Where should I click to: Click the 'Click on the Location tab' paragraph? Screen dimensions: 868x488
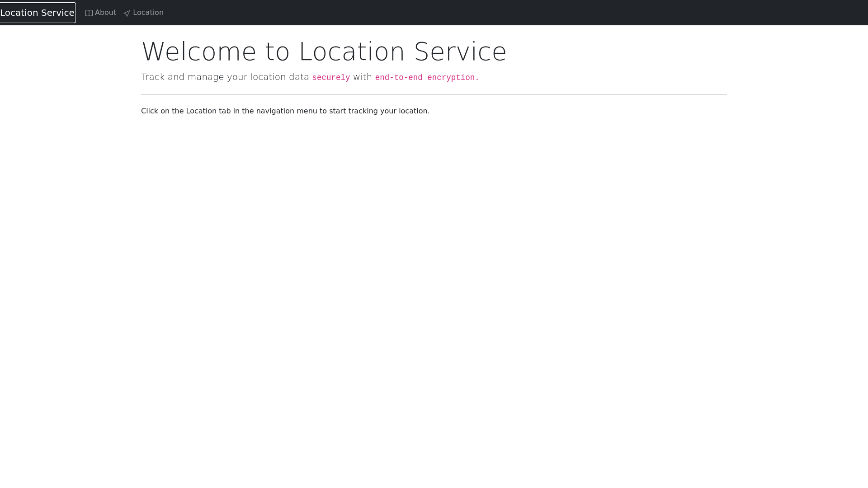[285, 111]
